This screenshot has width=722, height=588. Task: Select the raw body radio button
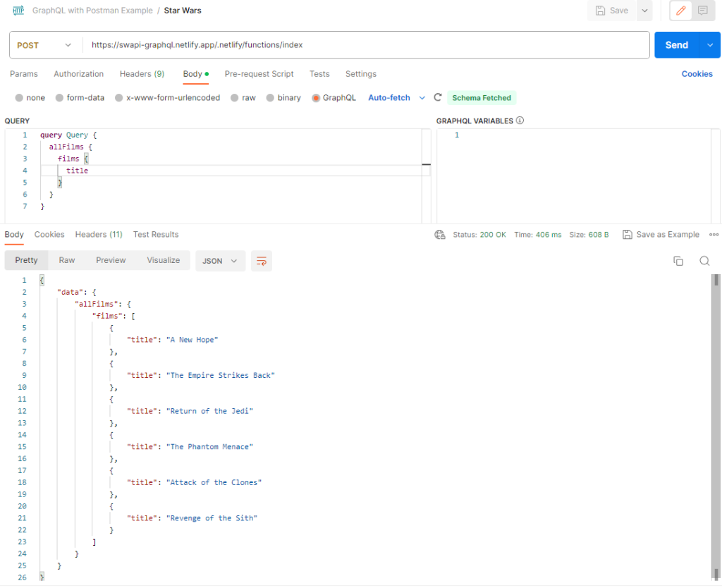point(235,98)
